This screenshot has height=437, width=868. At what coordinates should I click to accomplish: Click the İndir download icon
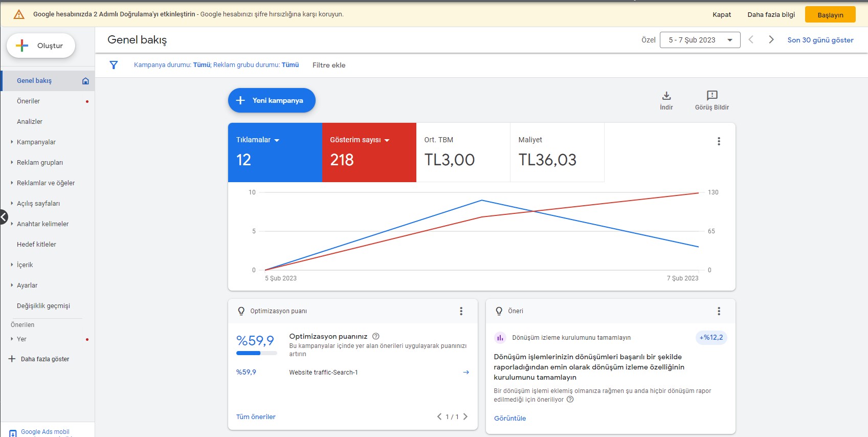(666, 96)
